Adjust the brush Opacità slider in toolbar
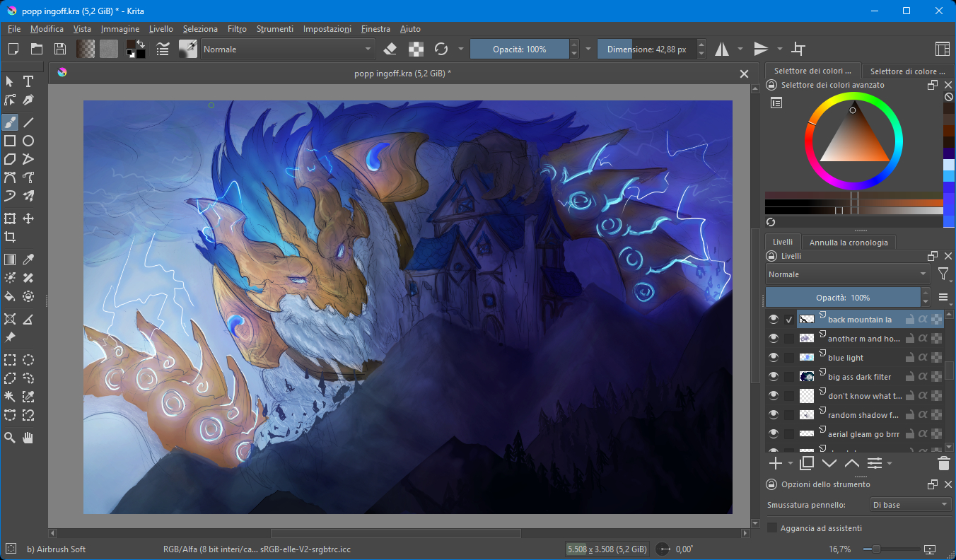This screenshot has width=956, height=560. [x=519, y=49]
